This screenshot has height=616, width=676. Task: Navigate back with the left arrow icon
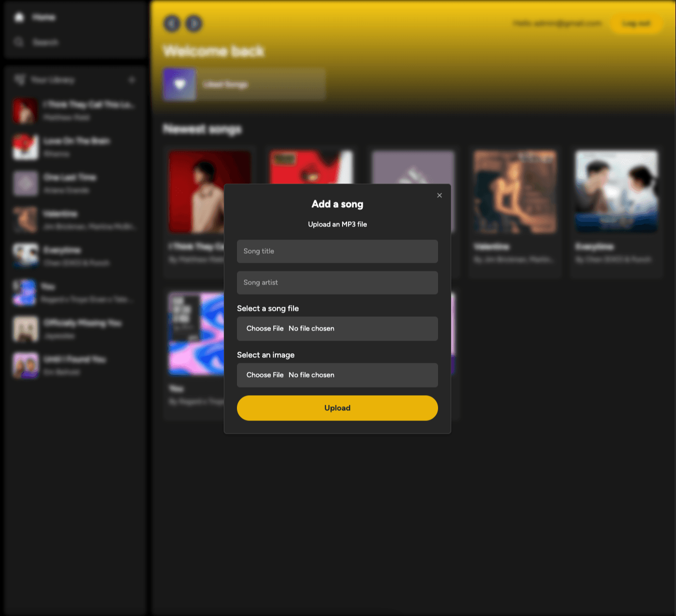pos(171,23)
